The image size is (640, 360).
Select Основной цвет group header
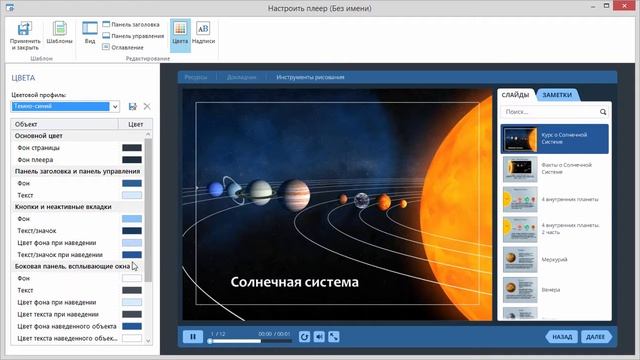(x=38, y=136)
